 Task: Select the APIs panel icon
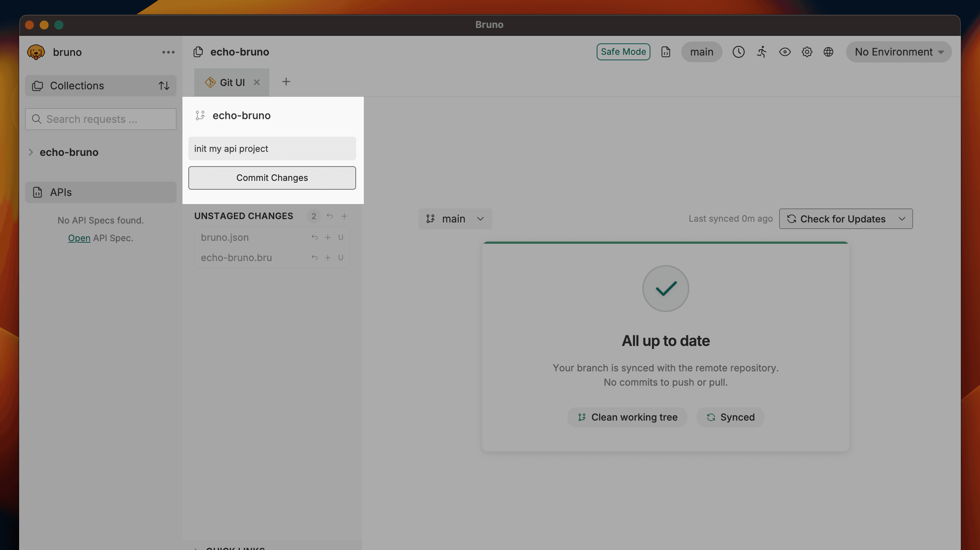tap(37, 192)
